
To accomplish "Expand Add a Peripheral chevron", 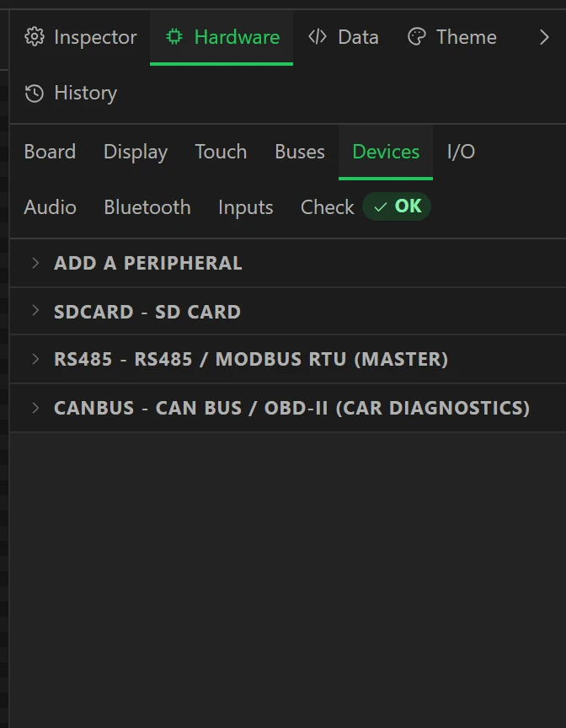I will (35, 263).
